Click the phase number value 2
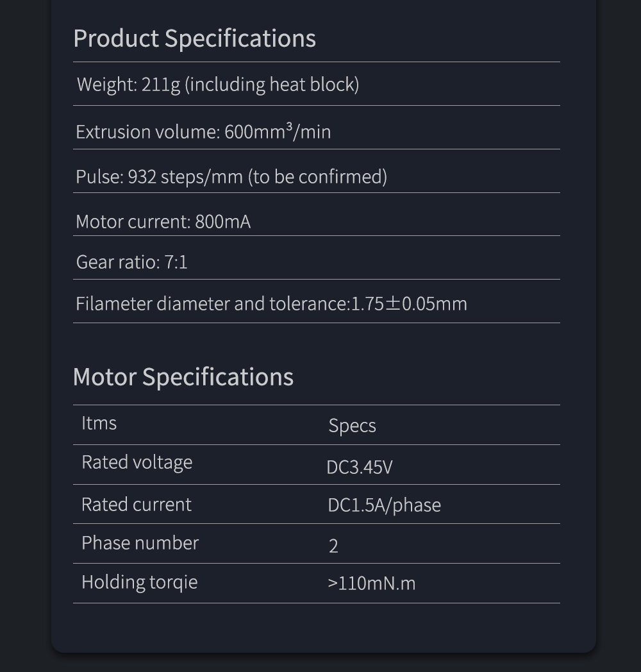The width and height of the screenshot is (641, 672). [333, 546]
